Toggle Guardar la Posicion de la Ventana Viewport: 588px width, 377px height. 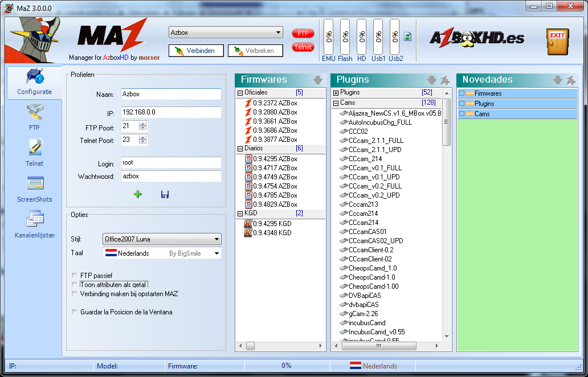point(74,312)
